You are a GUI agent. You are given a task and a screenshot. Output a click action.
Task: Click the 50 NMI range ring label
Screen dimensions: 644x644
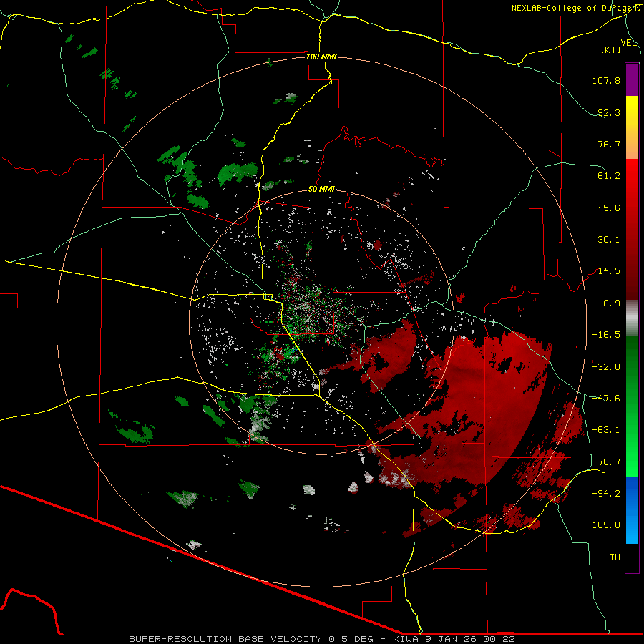pyautogui.click(x=321, y=190)
